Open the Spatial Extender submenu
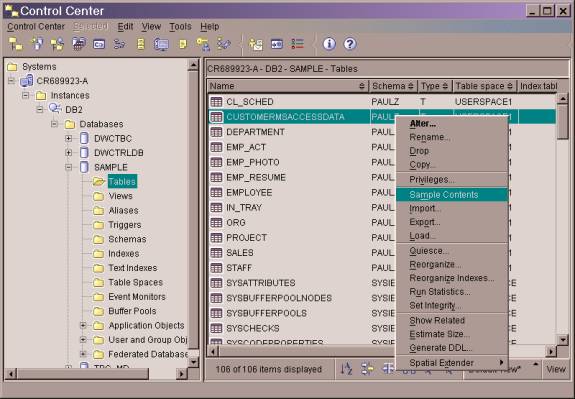Image resolution: width=575 pixels, height=399 pixels. coord(452,363)
